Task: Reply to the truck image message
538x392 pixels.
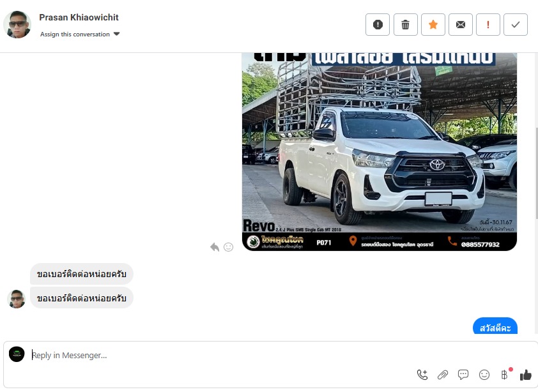Action: (x=215, y=247)
